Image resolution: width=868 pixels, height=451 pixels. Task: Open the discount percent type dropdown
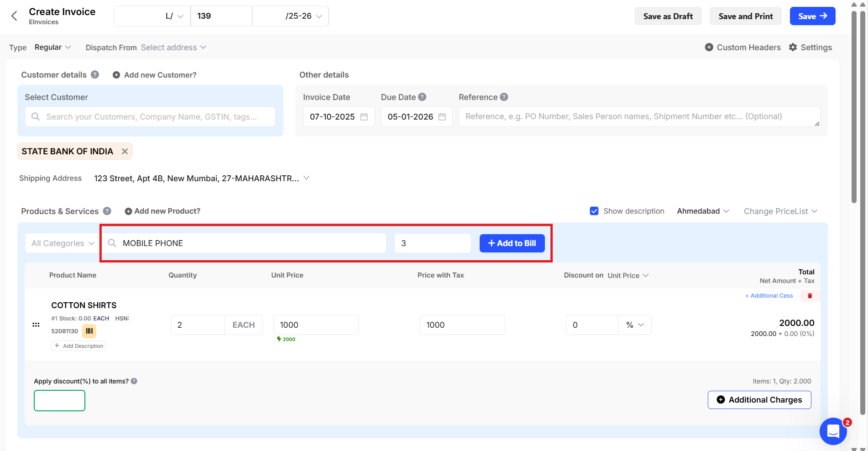[635, 325]
